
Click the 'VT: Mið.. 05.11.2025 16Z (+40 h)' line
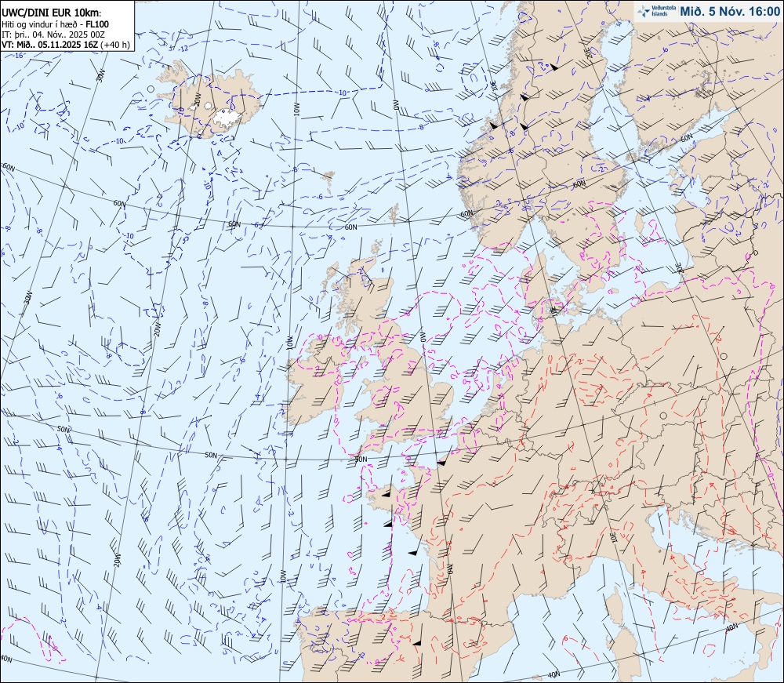[66, 45]
